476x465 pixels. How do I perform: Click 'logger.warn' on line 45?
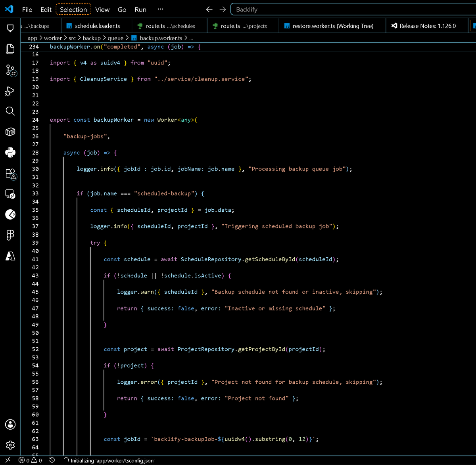[135, 292]
